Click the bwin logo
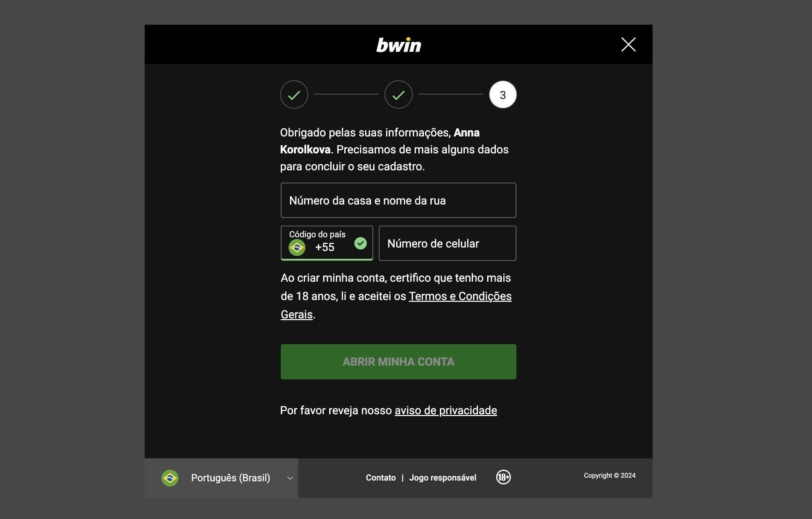Image resolution: width=812 pixels, height=519 pixels. pyautogui.click(x=399, y=45)
